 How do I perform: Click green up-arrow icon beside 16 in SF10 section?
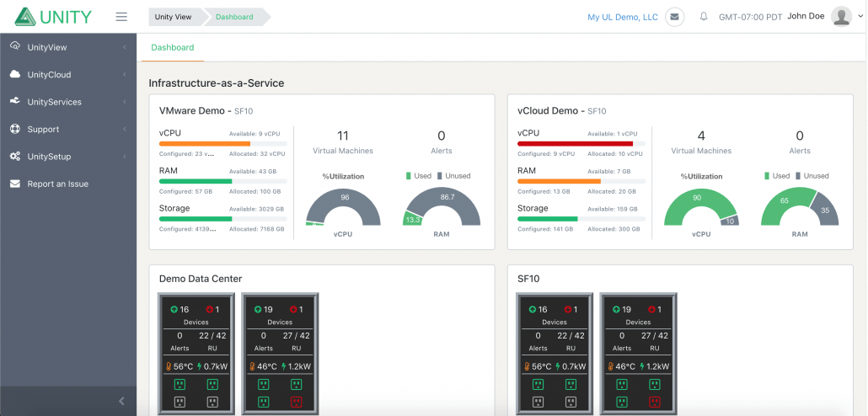click(533, 309)
